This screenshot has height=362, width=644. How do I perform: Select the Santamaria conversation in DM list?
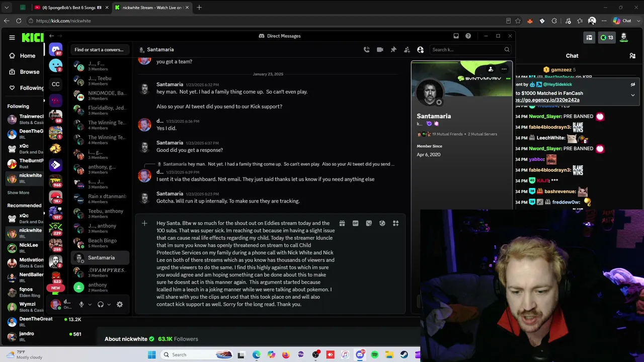[100, 258]
